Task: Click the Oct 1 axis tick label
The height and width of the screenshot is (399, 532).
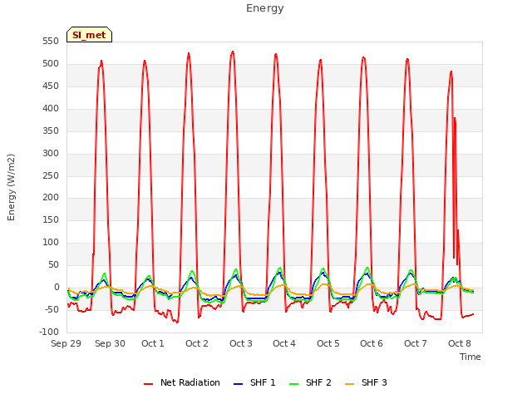Action: (x=153, y=343)
